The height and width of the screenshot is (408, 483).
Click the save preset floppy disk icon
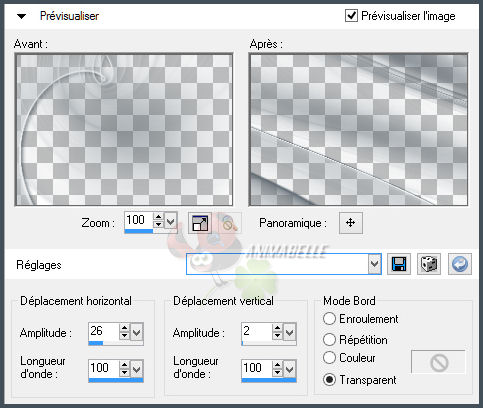[399, 264]
